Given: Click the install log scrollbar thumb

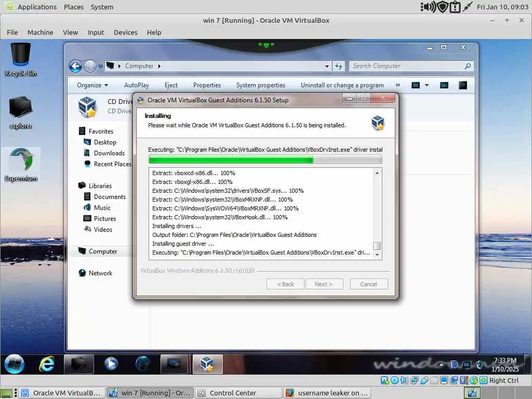Looking at the screenshot, I should (377, 246).
